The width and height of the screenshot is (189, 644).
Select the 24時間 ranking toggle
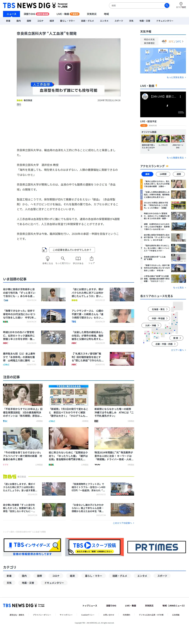click(163, 174)
